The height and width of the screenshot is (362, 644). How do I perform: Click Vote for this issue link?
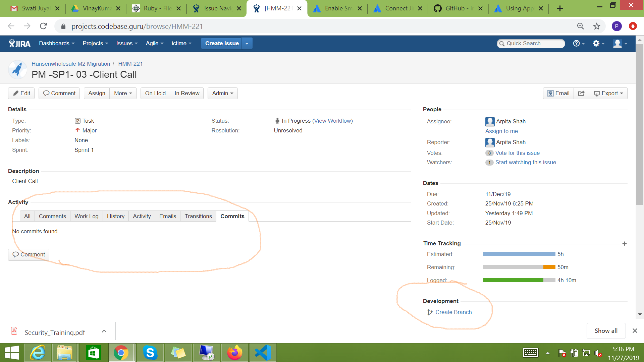point(518,153)
